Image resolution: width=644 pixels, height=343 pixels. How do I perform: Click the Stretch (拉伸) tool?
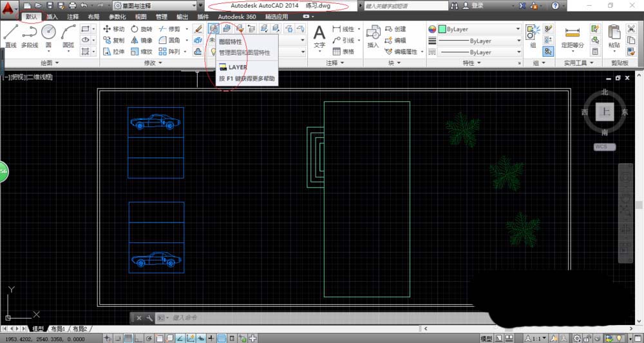click(x=113, y=52)
